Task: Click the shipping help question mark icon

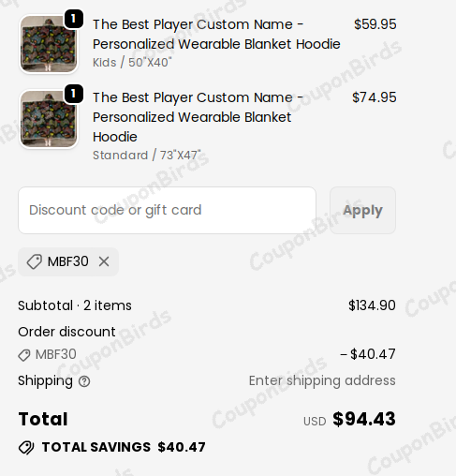Action: [84, 381]
